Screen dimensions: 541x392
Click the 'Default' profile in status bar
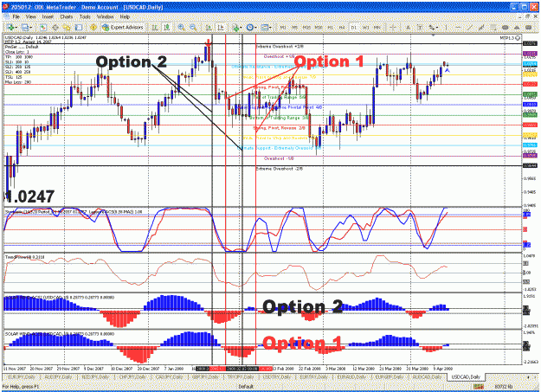246,387
